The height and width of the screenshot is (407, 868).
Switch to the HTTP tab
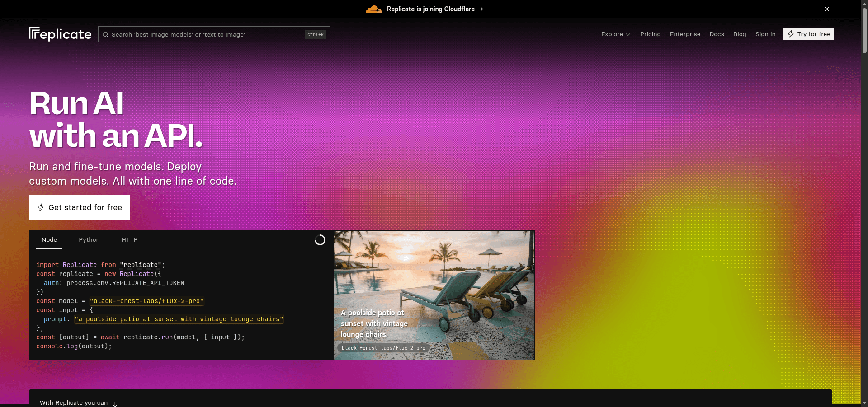pos(129,240)
